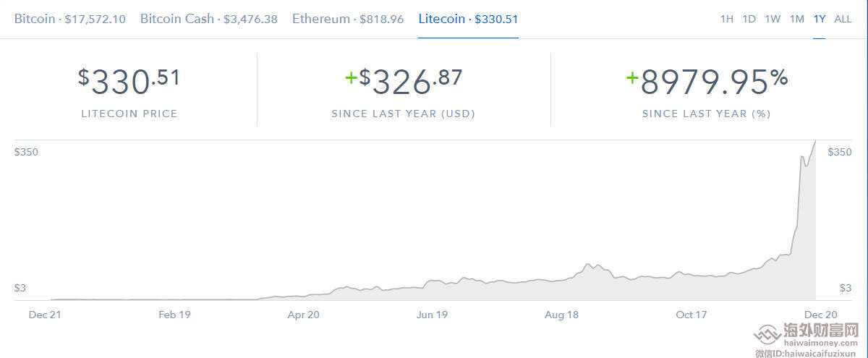Click the +$326.87 yearly change value
Screen dimensions: 868x358
coord(404,82)
